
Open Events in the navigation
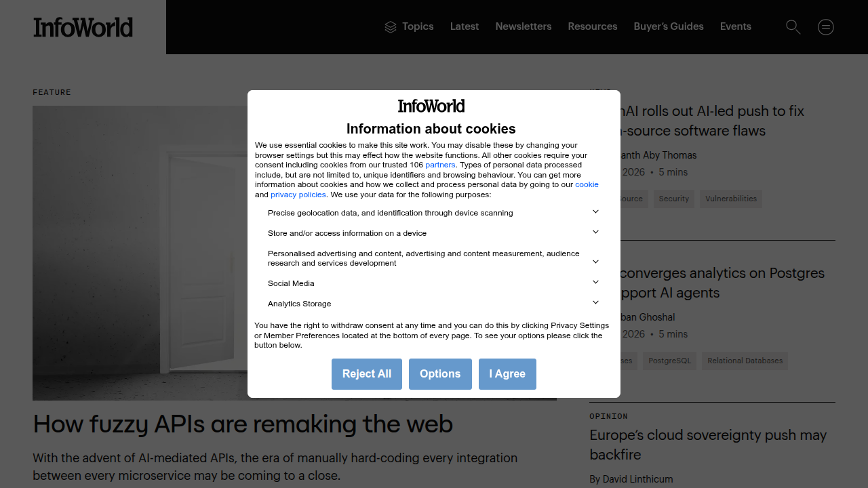736,26
